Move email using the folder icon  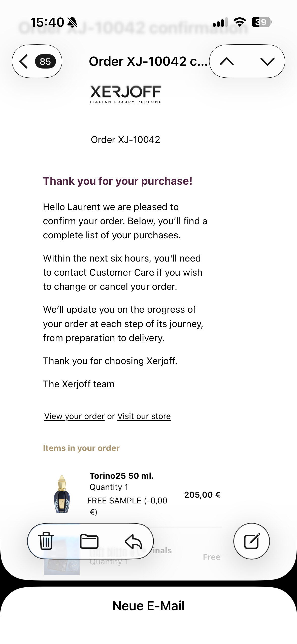89,541
